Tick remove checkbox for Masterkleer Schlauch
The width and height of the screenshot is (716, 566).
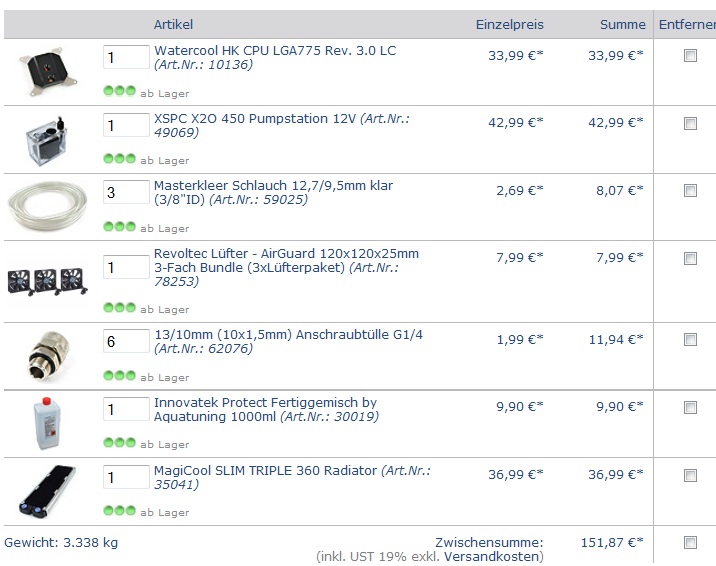pos(690,190)
